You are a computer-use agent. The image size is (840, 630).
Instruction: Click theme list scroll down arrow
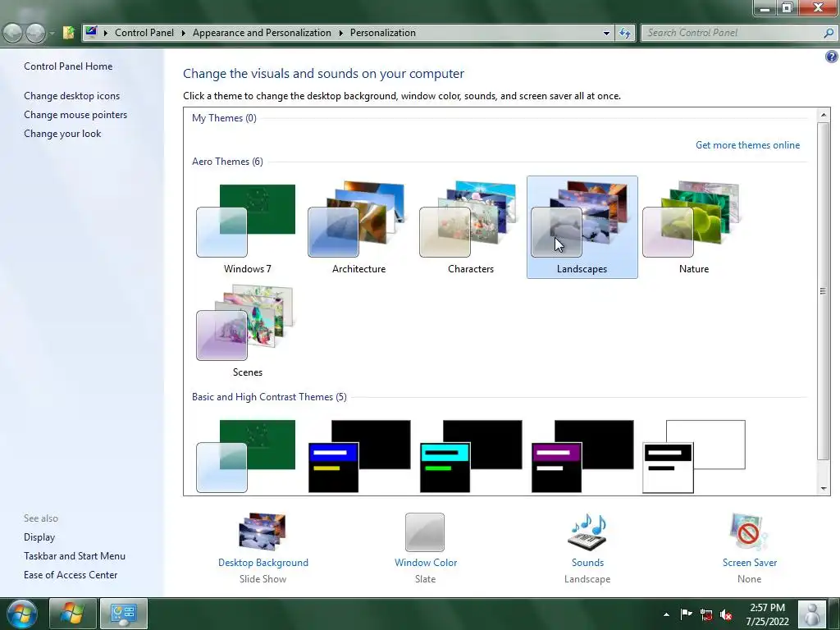pos(824,489)
